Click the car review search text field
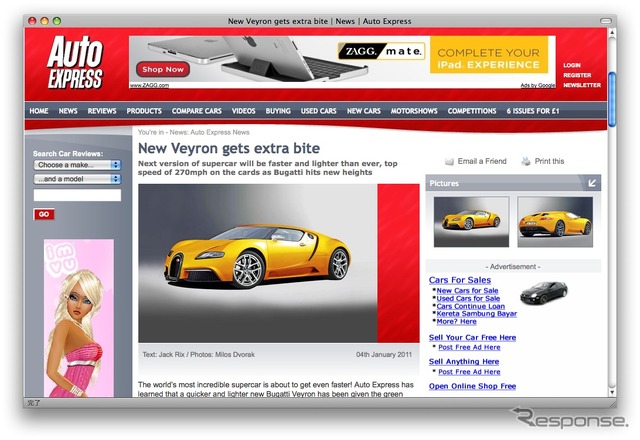This screenshot has width=640, height=440. click(x=77, y=195)
